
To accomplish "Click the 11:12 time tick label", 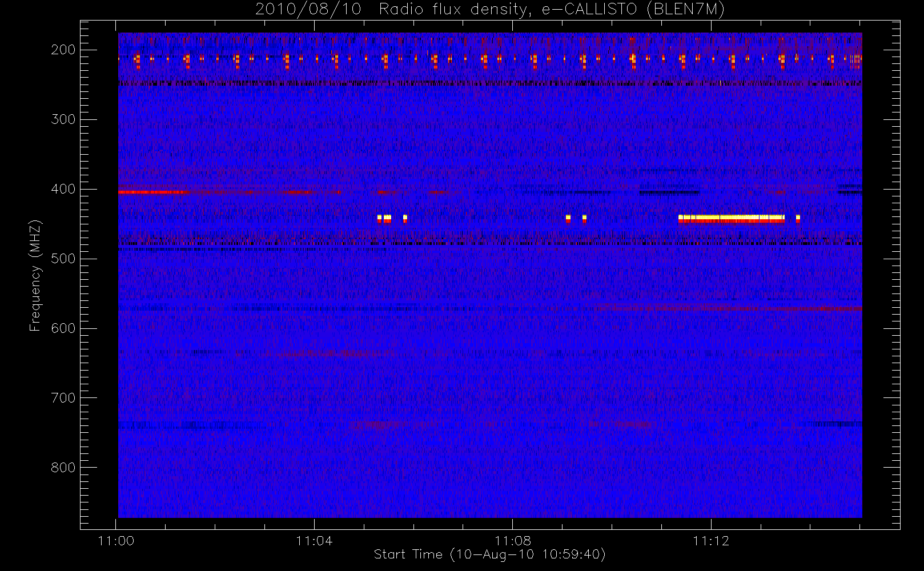I will click(x=711, y=541).
